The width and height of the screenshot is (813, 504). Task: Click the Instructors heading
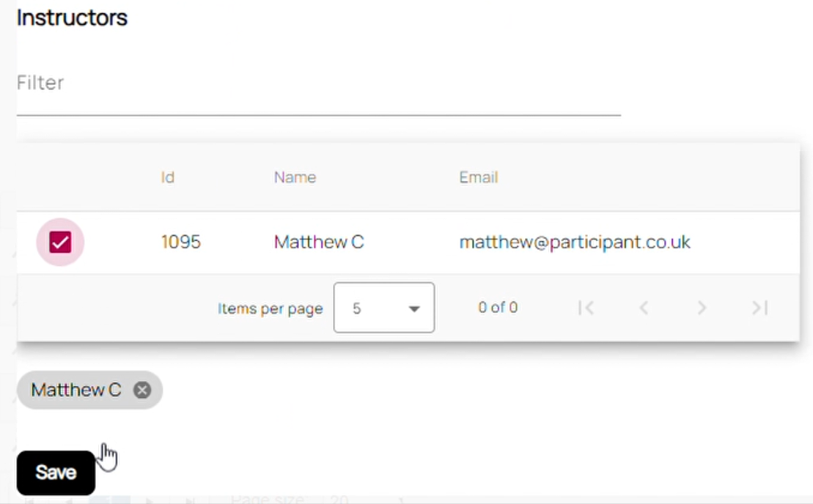click(72, 18)
